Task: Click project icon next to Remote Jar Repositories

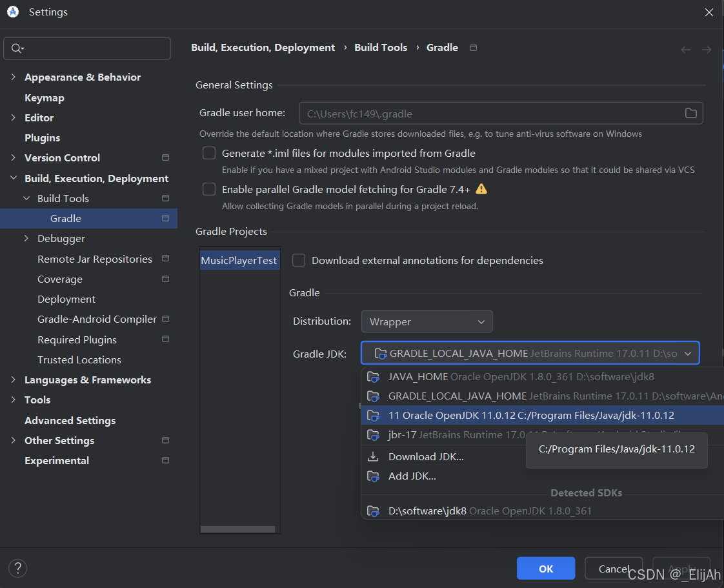Action: [165, 258]
